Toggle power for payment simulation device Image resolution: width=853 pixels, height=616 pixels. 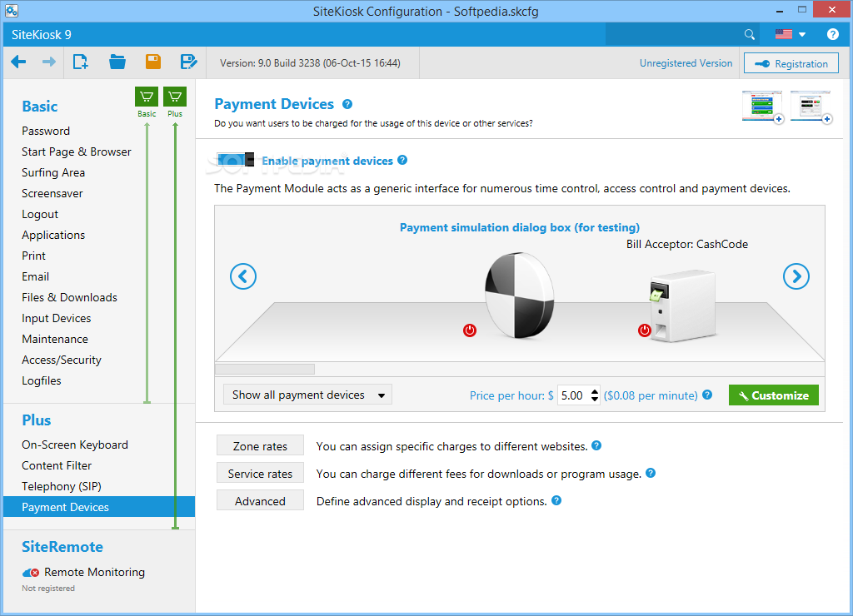470,330
